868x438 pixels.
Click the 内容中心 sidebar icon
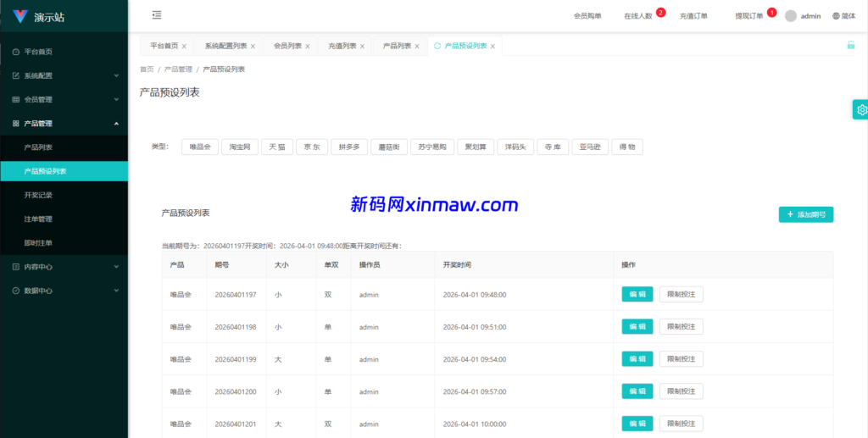click(15, 267)
